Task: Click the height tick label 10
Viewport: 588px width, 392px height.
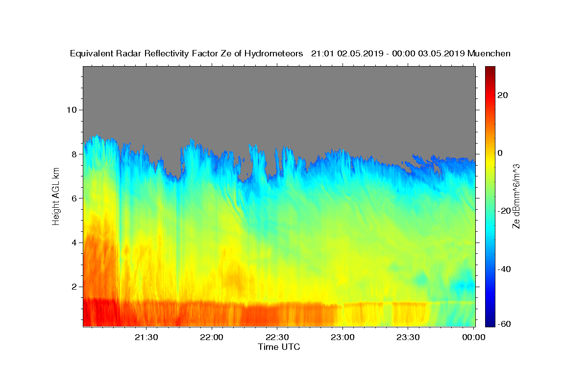Action: (x=72, y=110)
